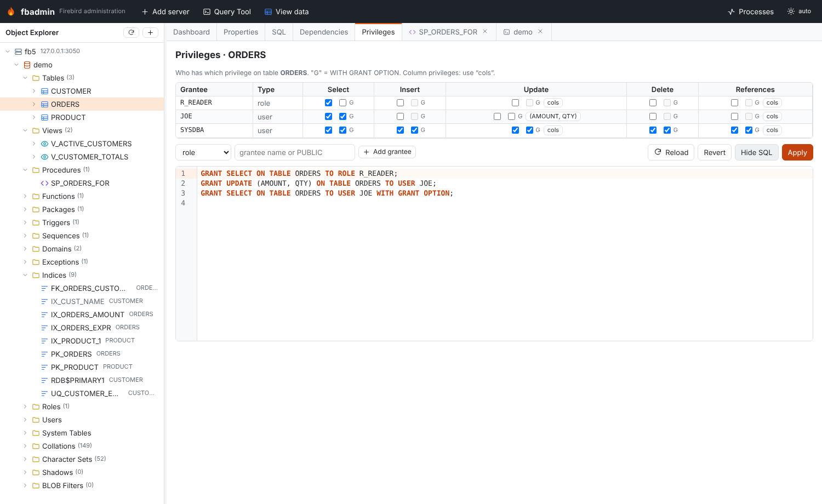Click the Add grantee button
This screenshot has height=504, width=822.
(x=387, y=152)
